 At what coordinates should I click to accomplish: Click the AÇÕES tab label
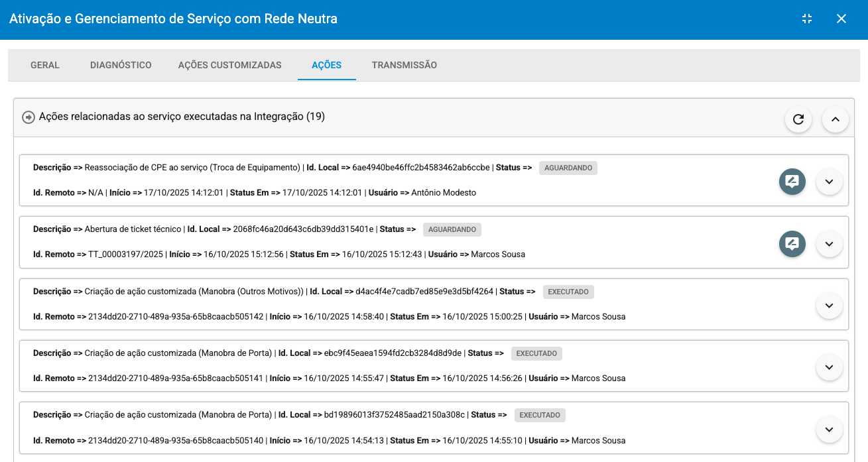click(326, 65)
